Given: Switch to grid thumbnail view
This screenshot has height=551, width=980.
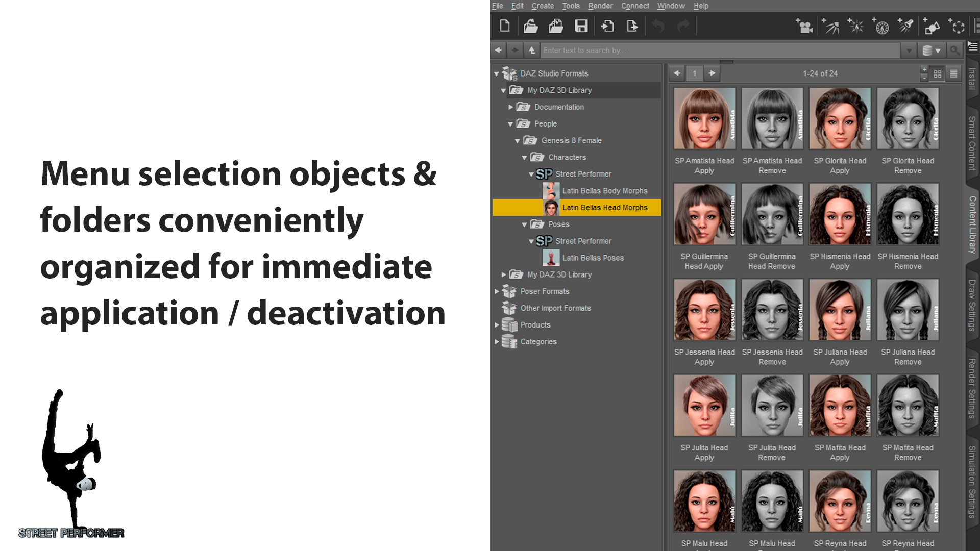Looking at the screenshot, I should coord(938,73).
